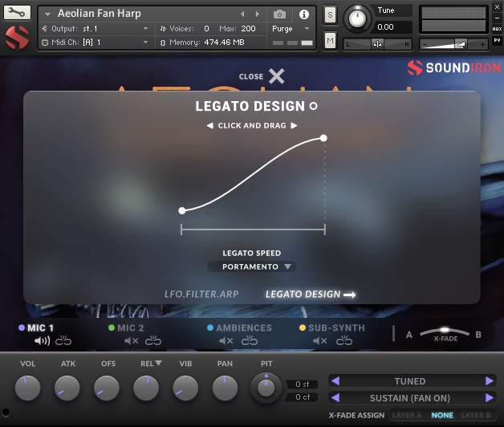Click the MIC 1 link icon
This screenshot has width=504, height=427.
pyautogui.click(x=63, y=340)
